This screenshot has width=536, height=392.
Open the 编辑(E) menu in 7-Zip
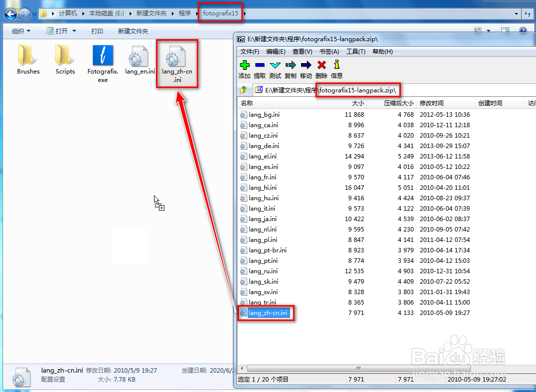tap(276, 52)
